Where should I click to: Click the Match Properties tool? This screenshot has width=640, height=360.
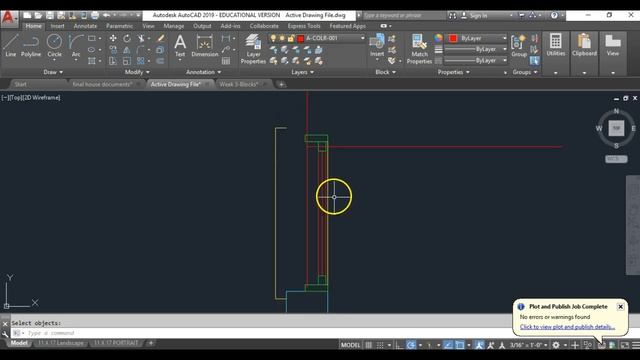pyautogui.click(x=419, y=49)
